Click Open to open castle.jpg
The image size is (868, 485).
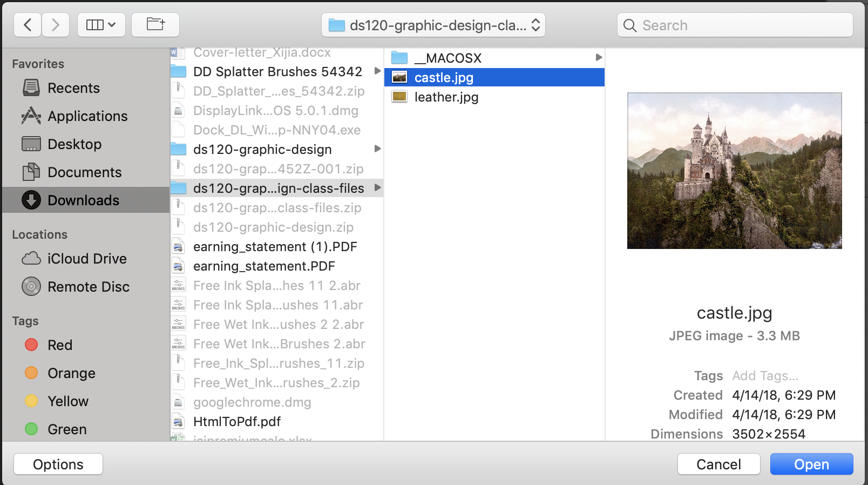click(x=811, y=464)
